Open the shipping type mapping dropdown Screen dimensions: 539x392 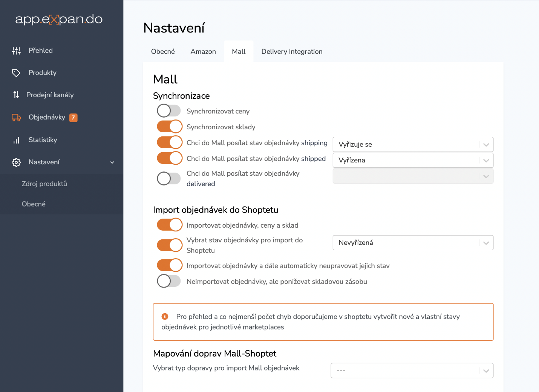412,371
